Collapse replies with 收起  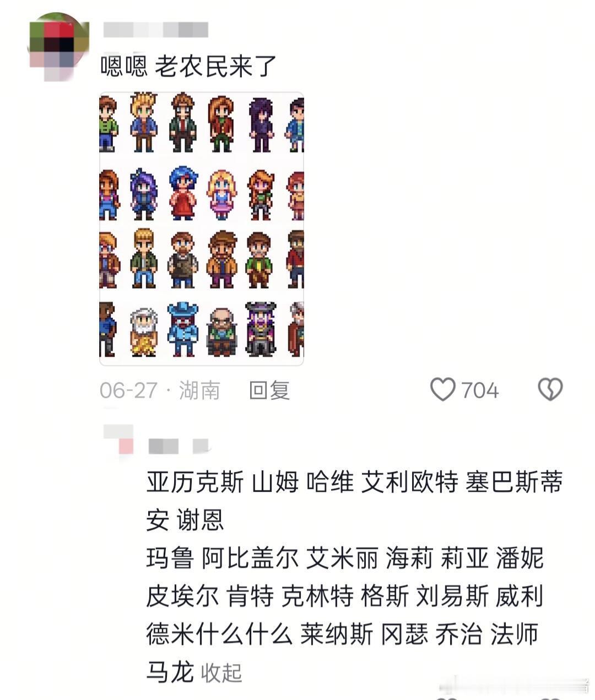click(221, 672)
